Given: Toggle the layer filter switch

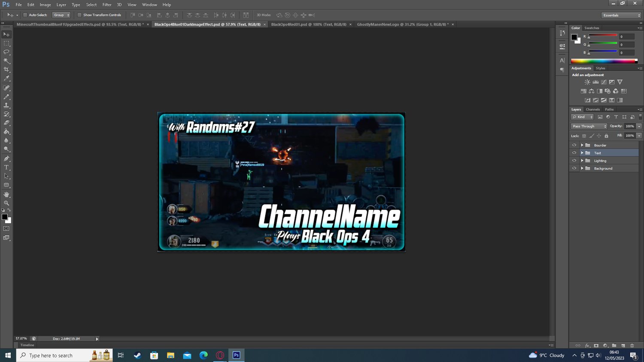Looking at the screenshot, I should click(x=640, y=117).
